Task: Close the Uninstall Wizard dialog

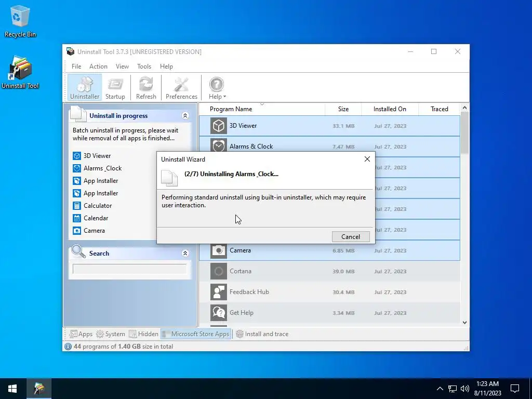Action: 367,159
